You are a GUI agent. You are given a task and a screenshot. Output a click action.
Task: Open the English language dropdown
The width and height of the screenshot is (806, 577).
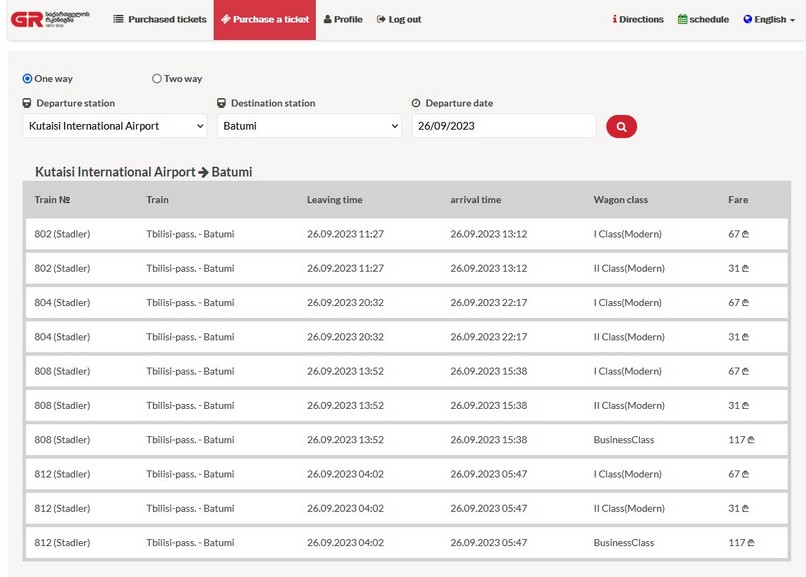pyautogui.click(x=769, y=19)
